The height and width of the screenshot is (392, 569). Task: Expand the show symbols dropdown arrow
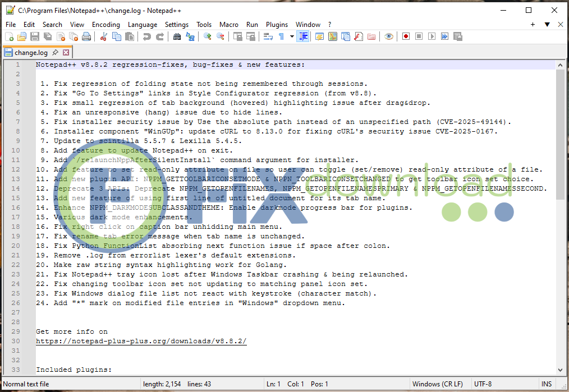pos(290,37)
